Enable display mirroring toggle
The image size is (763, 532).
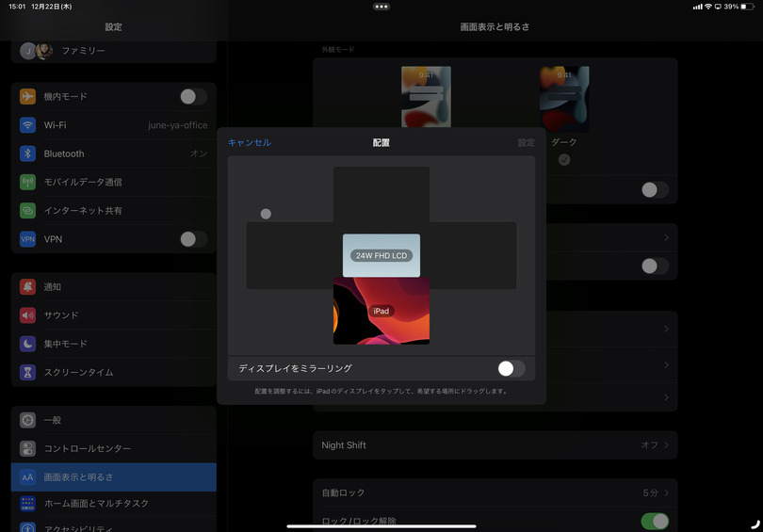[x=511, y=368]
